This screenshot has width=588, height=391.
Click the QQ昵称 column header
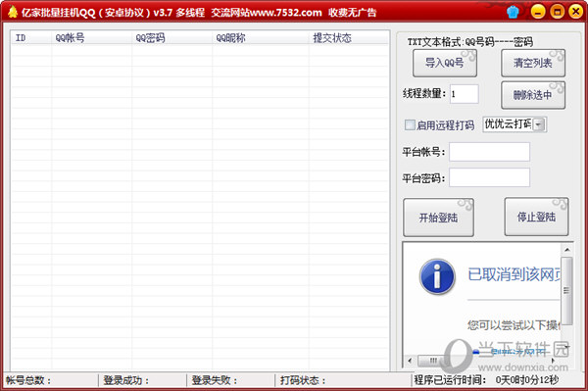pyautogui.click(x=261, y=38)
